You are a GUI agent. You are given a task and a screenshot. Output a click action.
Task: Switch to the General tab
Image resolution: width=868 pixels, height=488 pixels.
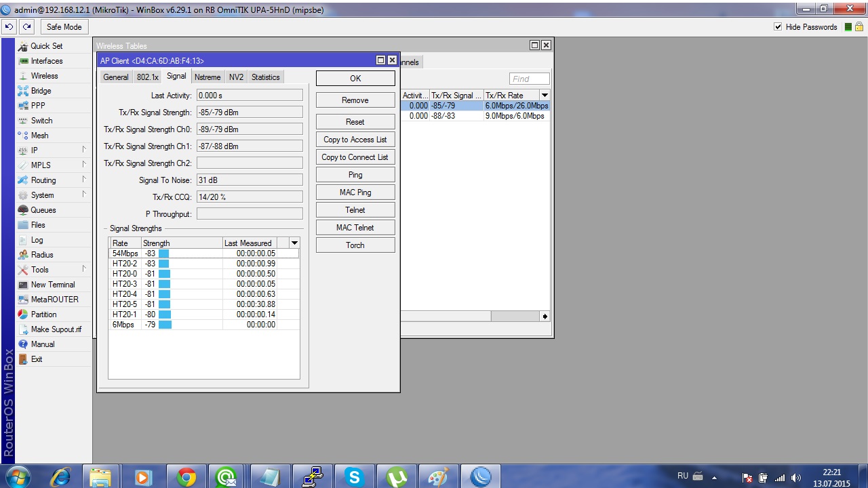click(115, 77)
